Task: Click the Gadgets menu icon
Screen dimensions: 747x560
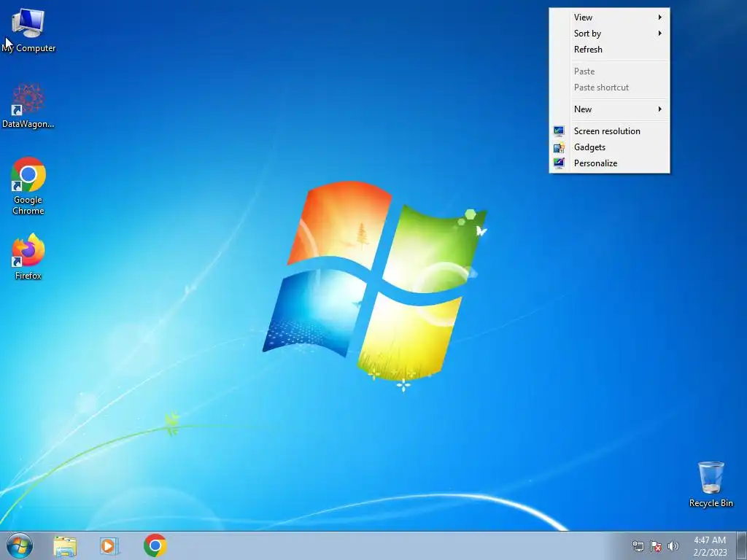Action: pos(559,147)
